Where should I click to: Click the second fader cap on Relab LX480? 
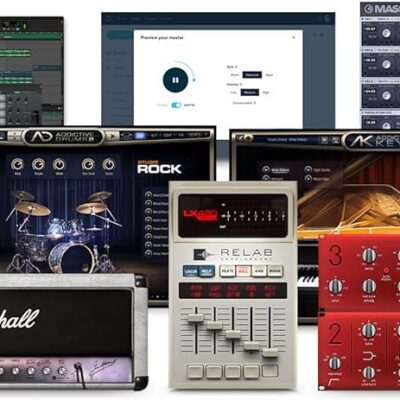(214, 325)
